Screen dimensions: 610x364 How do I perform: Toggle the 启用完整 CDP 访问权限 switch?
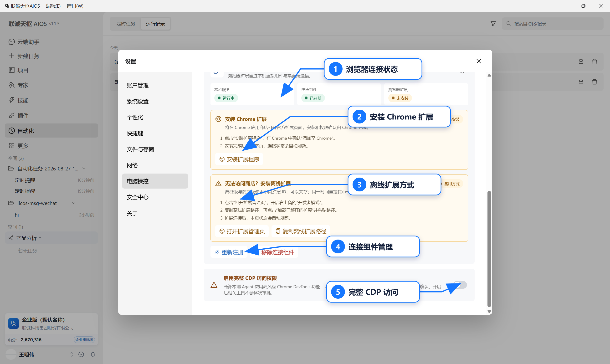(x=460, y=285)
